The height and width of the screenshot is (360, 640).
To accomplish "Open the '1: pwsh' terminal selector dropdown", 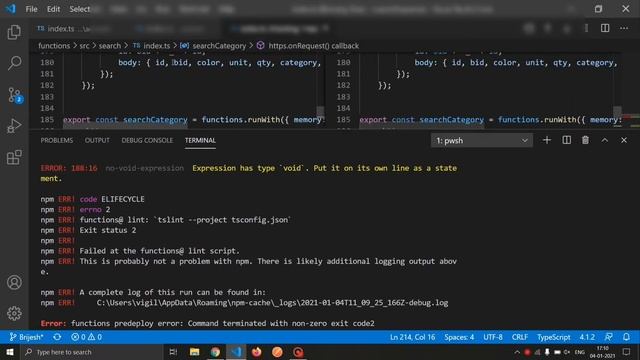I will [482, 140].
